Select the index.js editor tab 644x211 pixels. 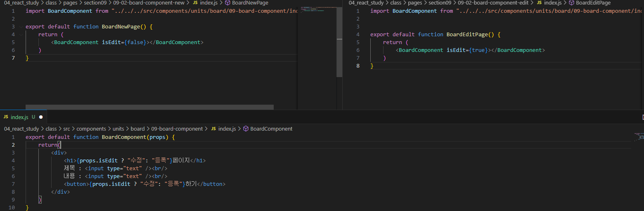pos(24,117)
